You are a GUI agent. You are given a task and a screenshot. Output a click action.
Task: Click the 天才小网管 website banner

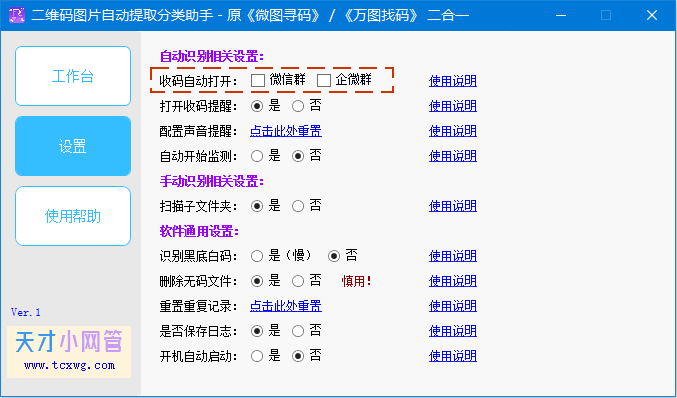69,352
